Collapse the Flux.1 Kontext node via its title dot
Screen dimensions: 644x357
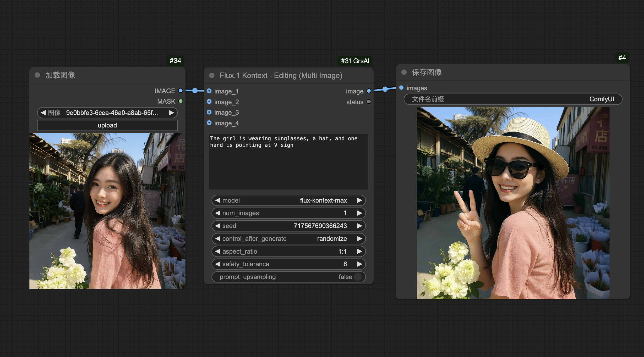pyautogui.click(x=212, y=75)
